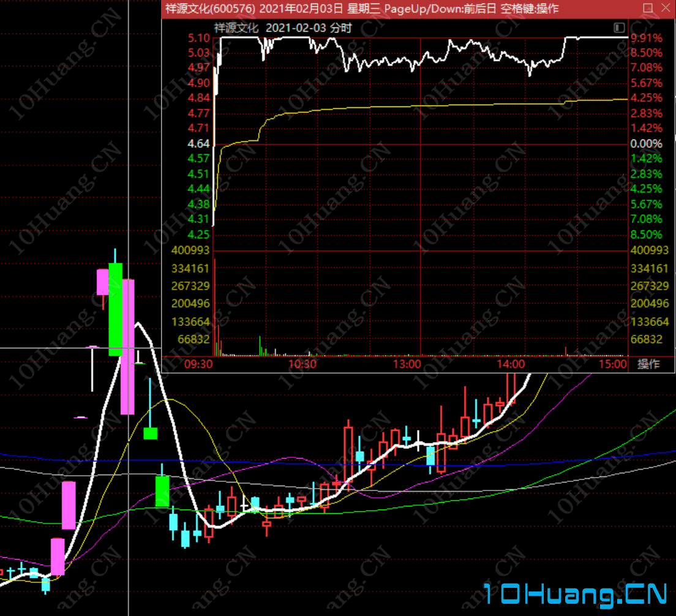Image resolution: width=676 pixels, height=616 pixels.
Task: Click the right-axis 267329 volume label
Action: [x=650, y=286]
